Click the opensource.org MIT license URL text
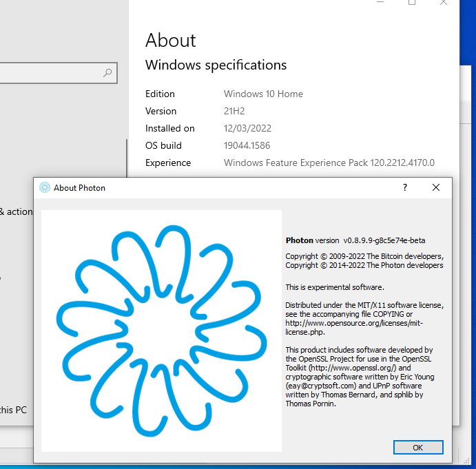476x469 pixels. pos(354,328)
